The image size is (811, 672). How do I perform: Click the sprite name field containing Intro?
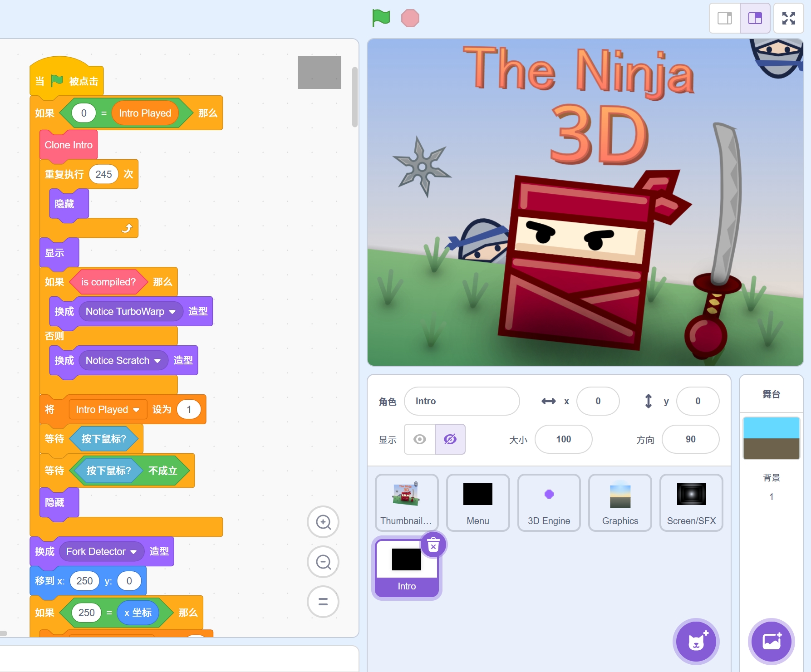pyautogui.click(x=462, y=401)
